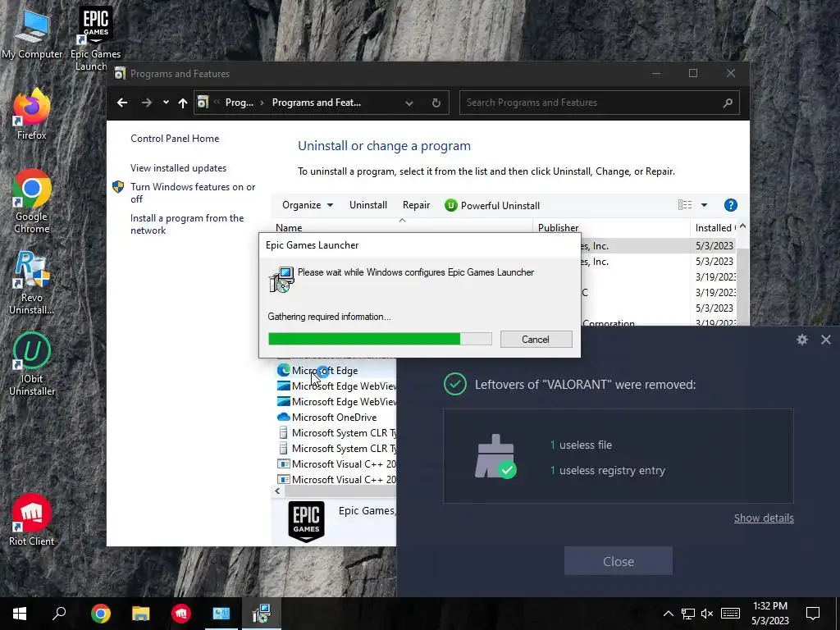Sort by the Publisher column header
This screenshot has width=840, height=630.
coord(611,228)
